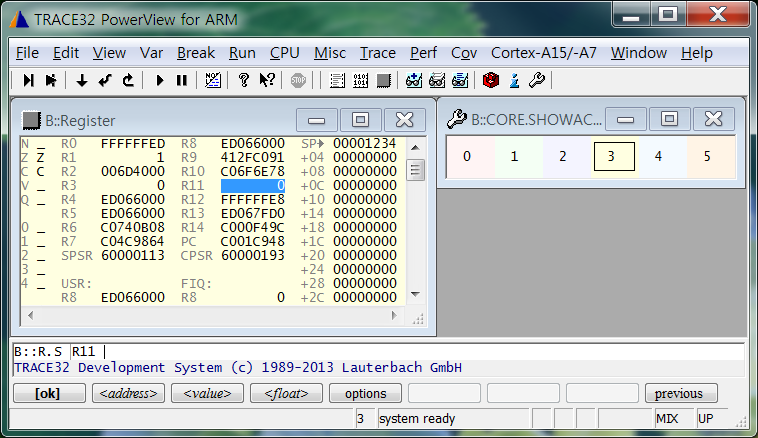The height and width of the screenshot is (438, 758).
Task: Click the context help pointer icon
Action: (x=267, y=80)
